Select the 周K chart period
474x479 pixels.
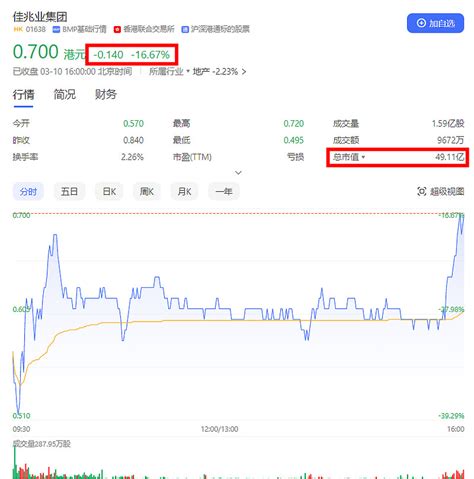coord(147,192)
